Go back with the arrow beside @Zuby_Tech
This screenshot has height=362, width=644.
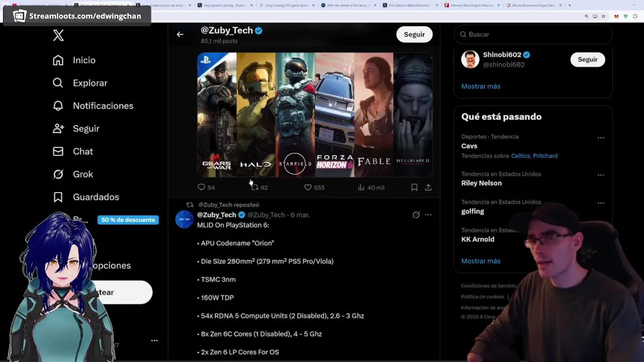coord(180,34)
